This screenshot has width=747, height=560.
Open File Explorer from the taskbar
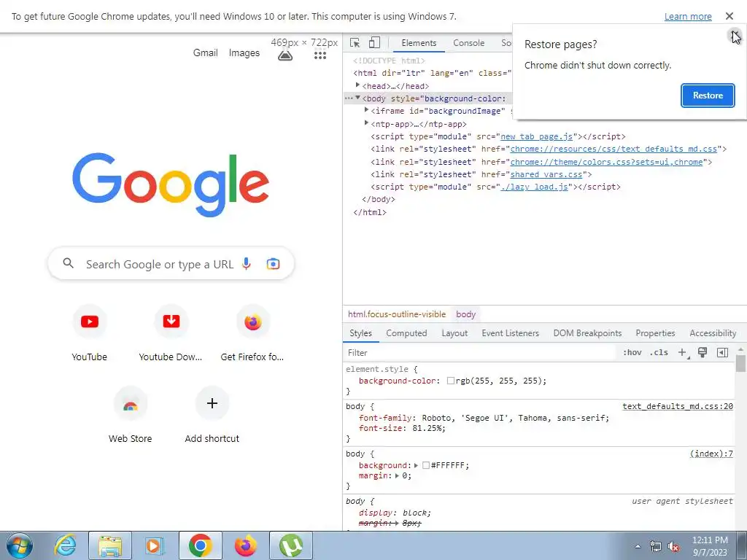(x=110, y=545)
